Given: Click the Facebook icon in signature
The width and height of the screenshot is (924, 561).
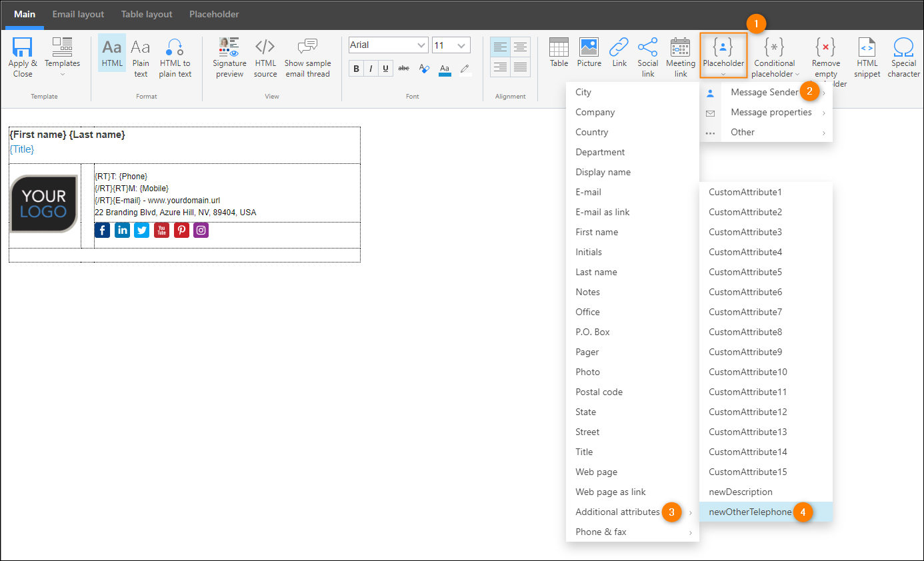Looking at the screenshot, I should click(102, 231).
